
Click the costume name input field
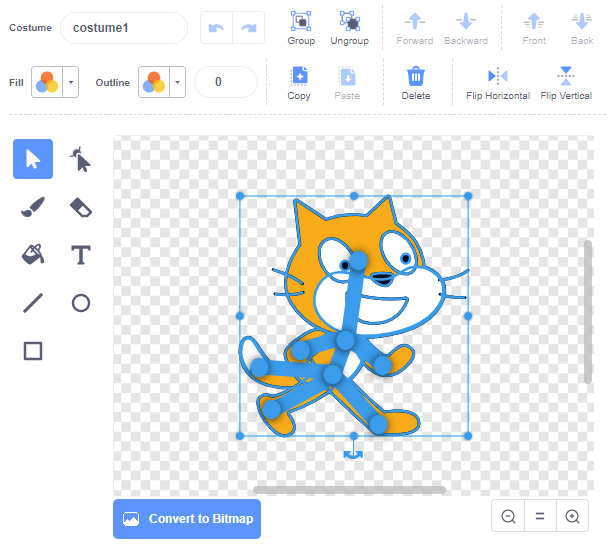point(123,28)
